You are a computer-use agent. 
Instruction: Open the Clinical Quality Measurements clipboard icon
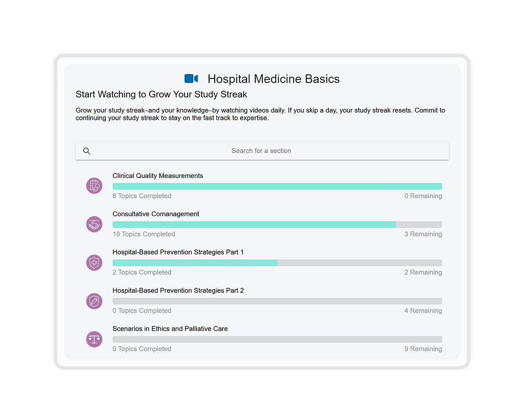pos(94,186)
